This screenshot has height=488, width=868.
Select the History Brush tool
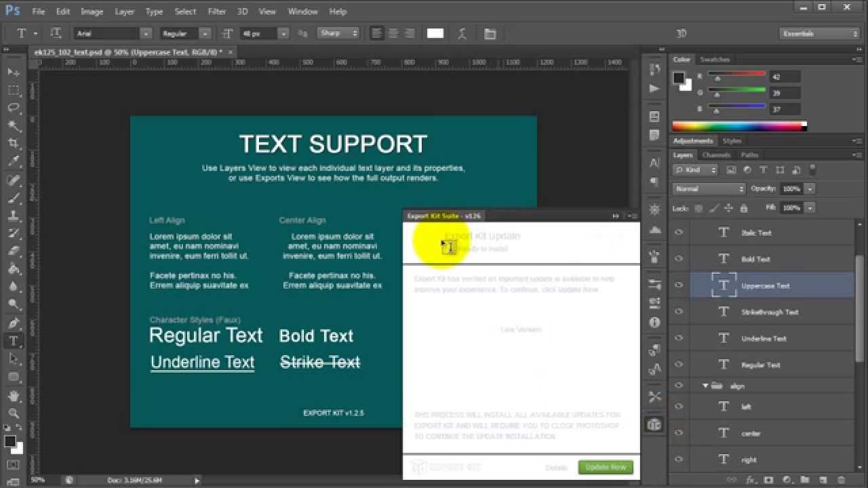13,233
